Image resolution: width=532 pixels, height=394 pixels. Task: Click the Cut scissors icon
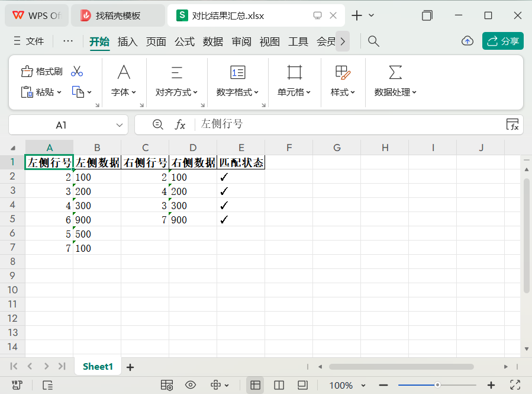(77, 71)
